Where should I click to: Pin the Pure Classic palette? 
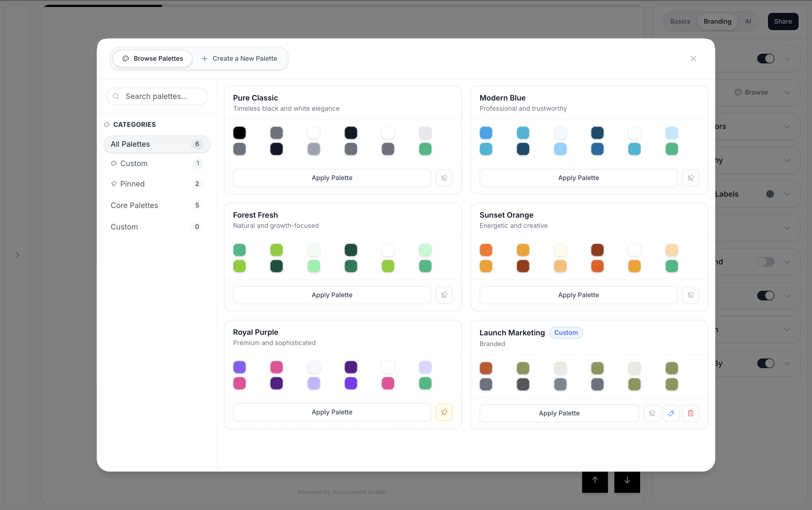coord(444,178)
